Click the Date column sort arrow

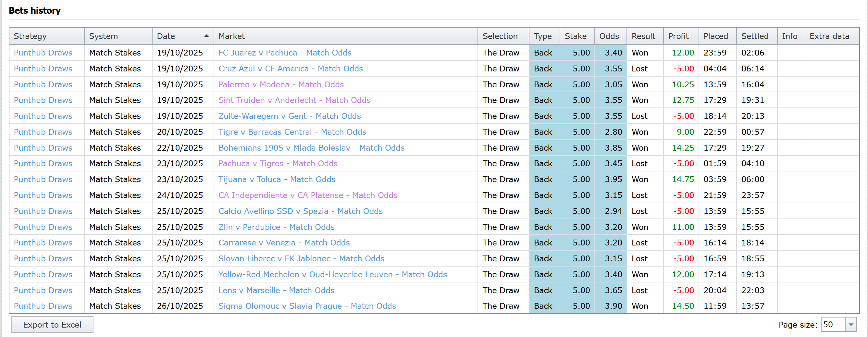point(206,36)
